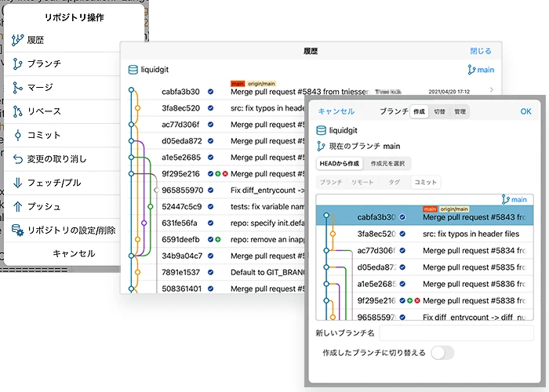Expand cabfa3b30 commit details chevron in history

click(x=492, y=90)
